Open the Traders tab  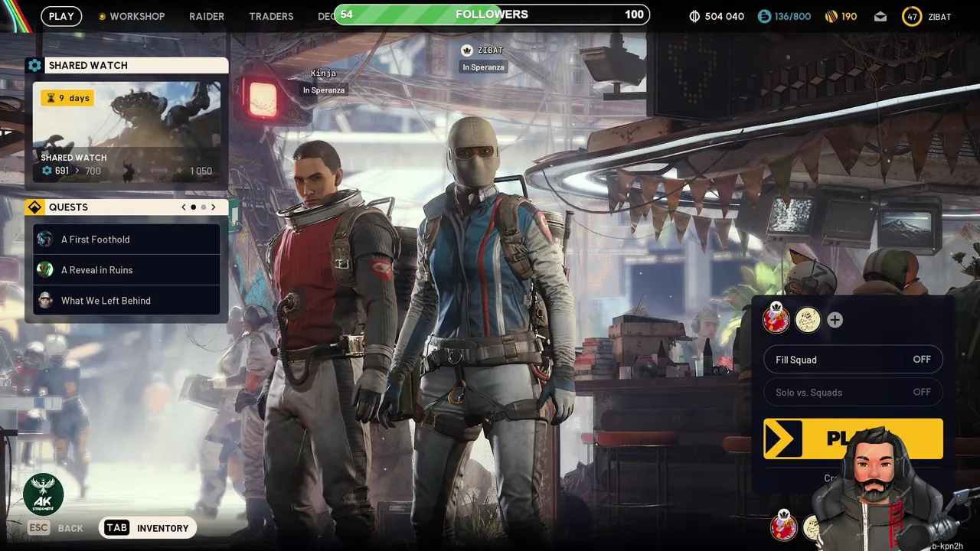[x=271, y=16]
